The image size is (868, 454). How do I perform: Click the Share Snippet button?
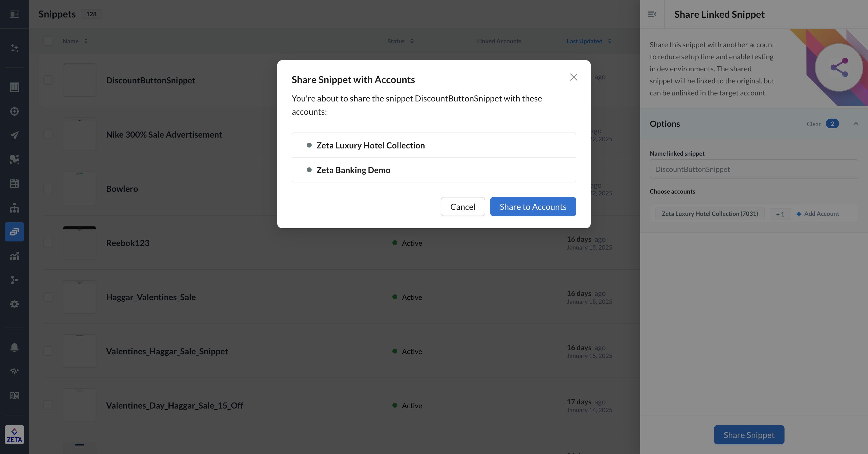pyautogui.click(x=749, y=435)
